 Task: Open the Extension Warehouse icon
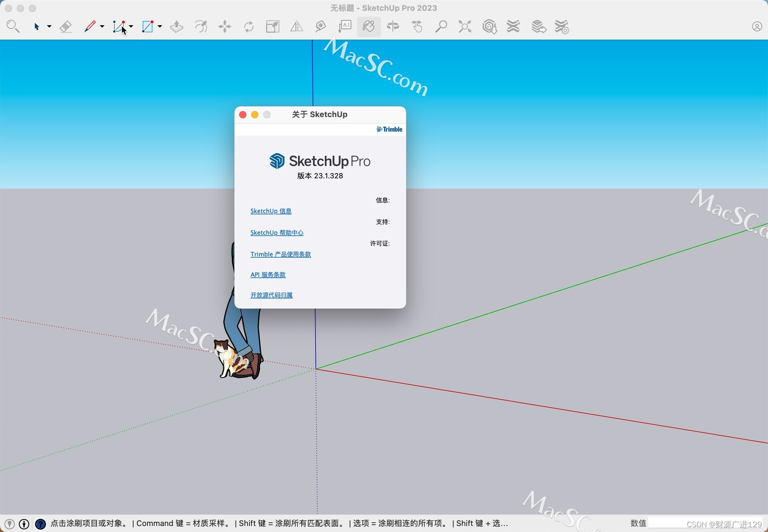(513, 27)
